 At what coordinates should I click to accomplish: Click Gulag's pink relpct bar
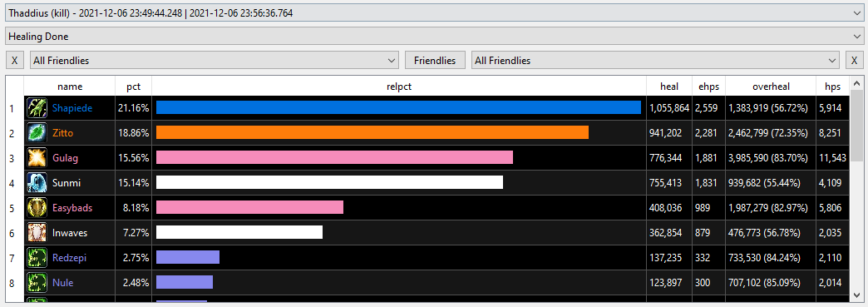pyautogui.click(x=334, y=157)
